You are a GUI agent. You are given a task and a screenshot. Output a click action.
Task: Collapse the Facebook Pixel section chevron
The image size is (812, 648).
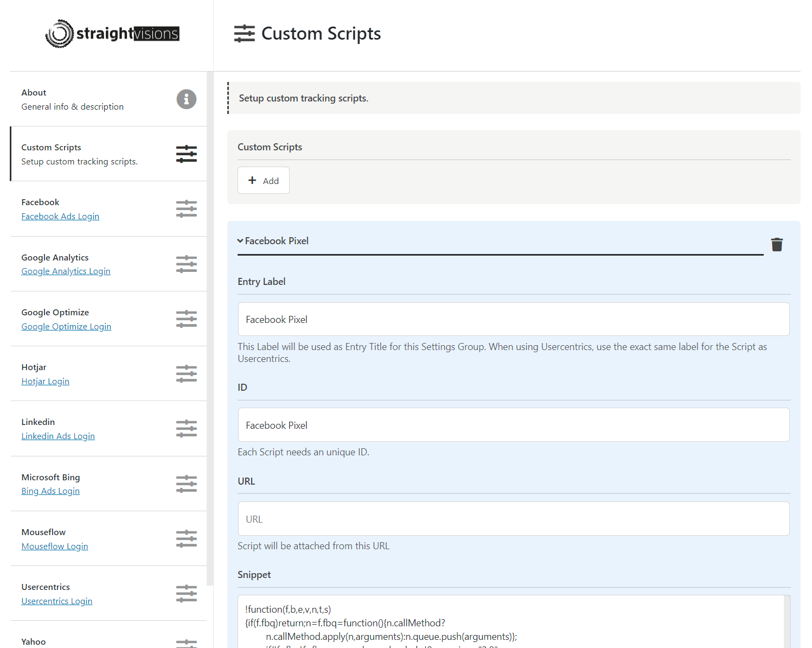[x=240, y=241]
